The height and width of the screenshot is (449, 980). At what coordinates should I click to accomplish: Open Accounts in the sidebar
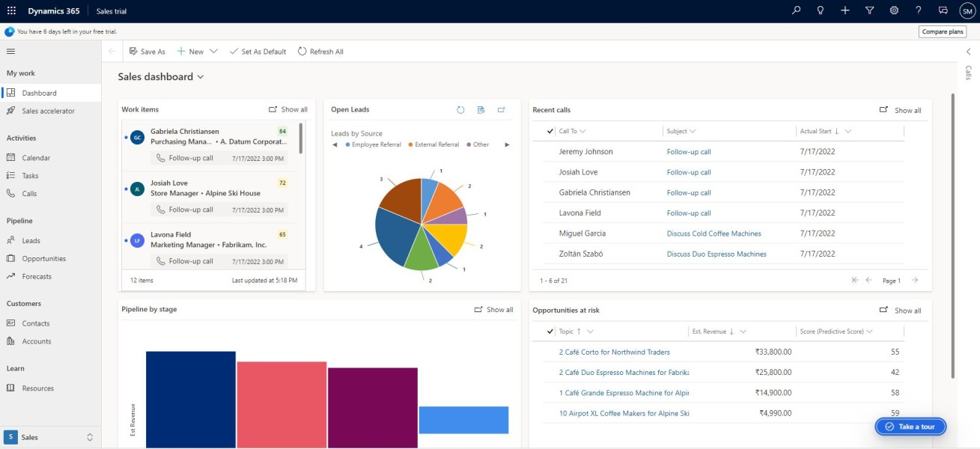[51, 341]
